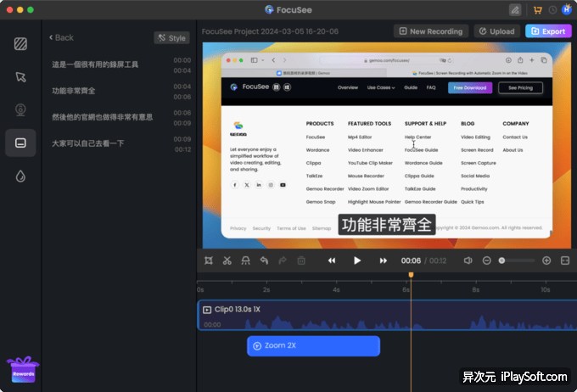Select caption '這是一個很有用的錄屏工具'

pyautogui.click(x=95, y=64)
